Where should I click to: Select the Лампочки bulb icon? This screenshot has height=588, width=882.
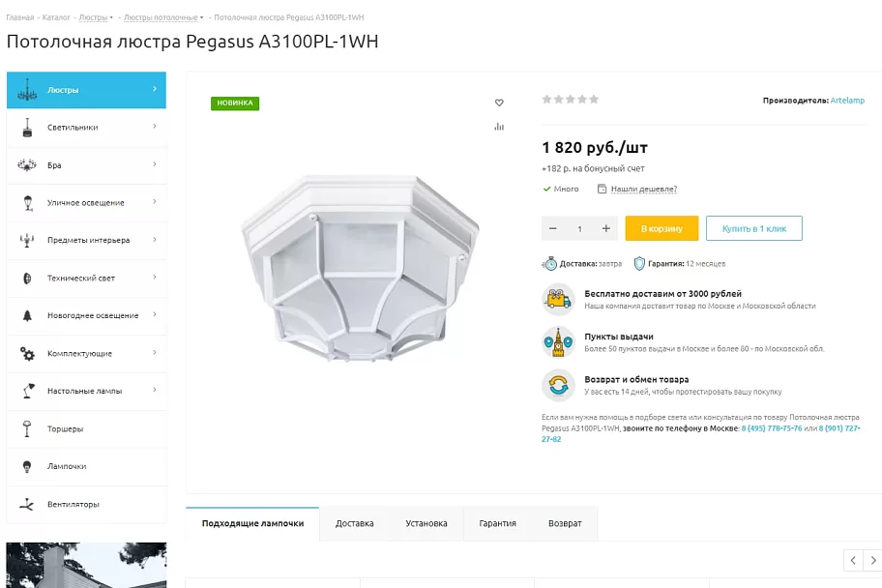pos(27,466)
